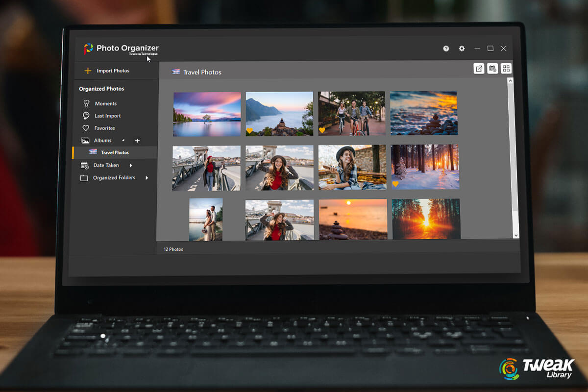
Task: Select the Moments icon in the sidebar
Action: click(x=87, y=103)
